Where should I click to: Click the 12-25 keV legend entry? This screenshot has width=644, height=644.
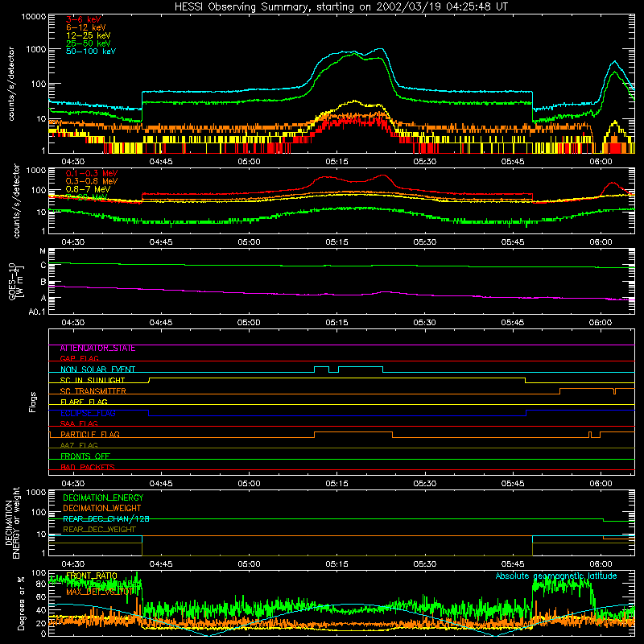89,35
